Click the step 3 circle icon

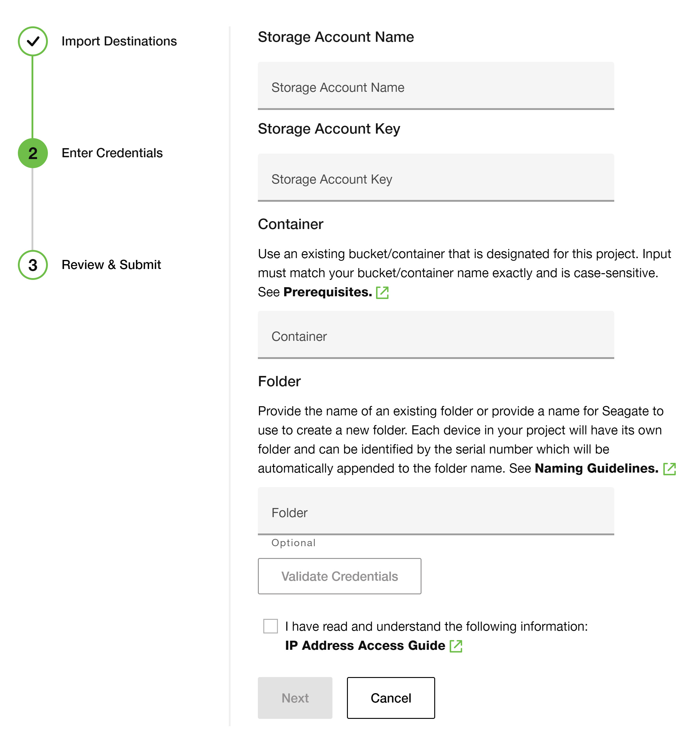pyautogui.click(x=33, y=265)
